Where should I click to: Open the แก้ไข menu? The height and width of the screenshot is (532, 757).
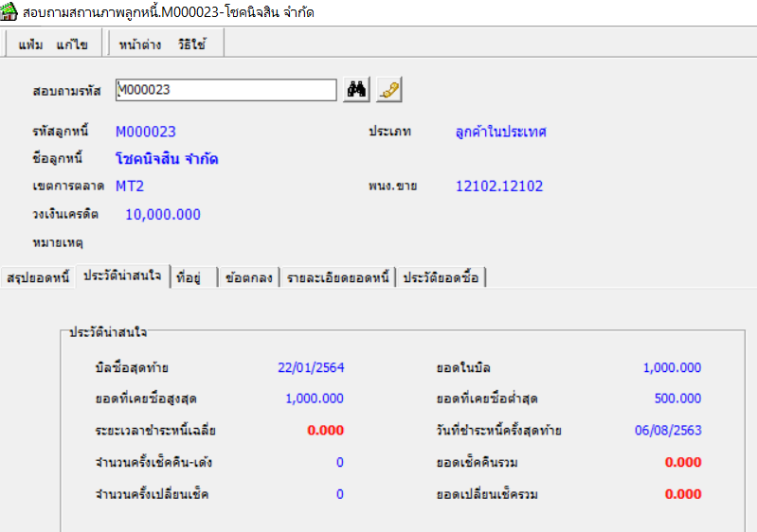(72, 44)
